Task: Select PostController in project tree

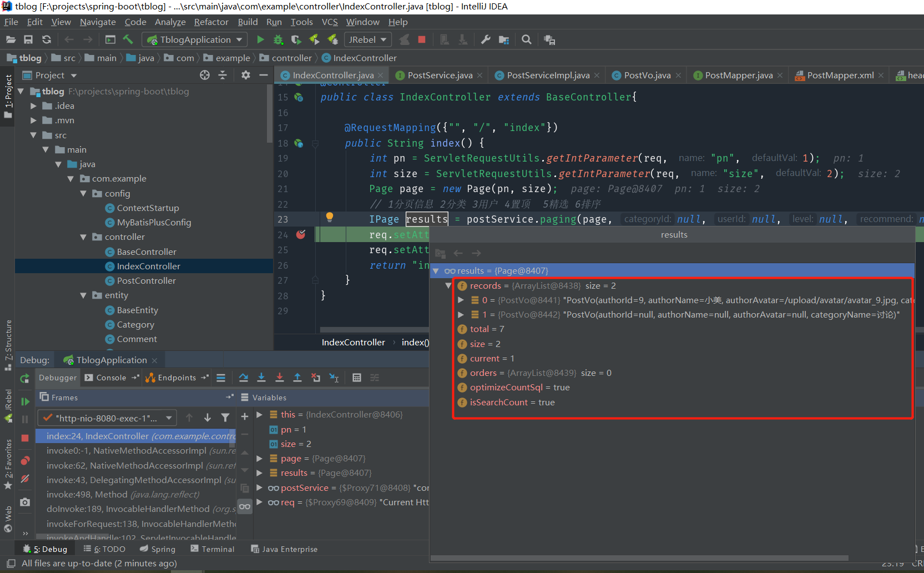Action: pyautogui.click(x=147, y=280)
